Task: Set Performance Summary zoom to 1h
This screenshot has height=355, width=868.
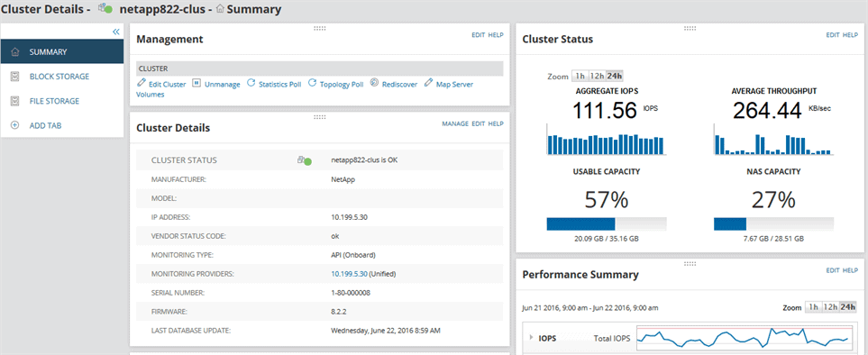Action: point(813,307)
